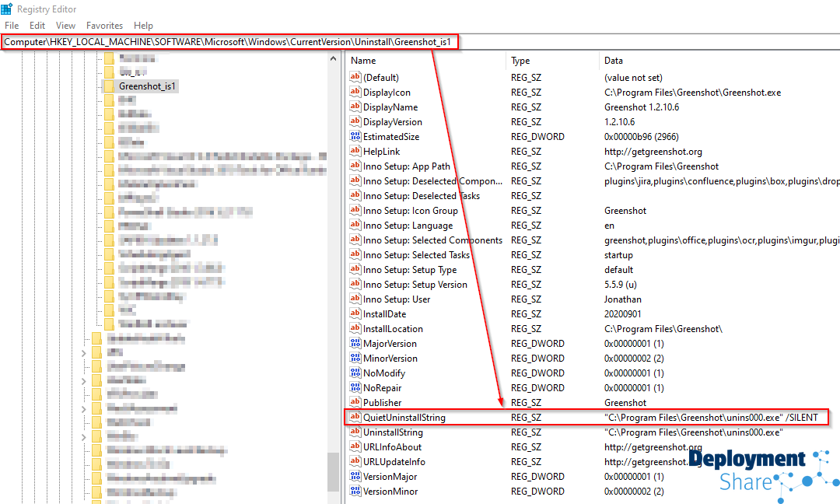This screenshot has height=504, width=840.
Task: Click data value '5.5.9 (u)'
Action: (621, 285)
